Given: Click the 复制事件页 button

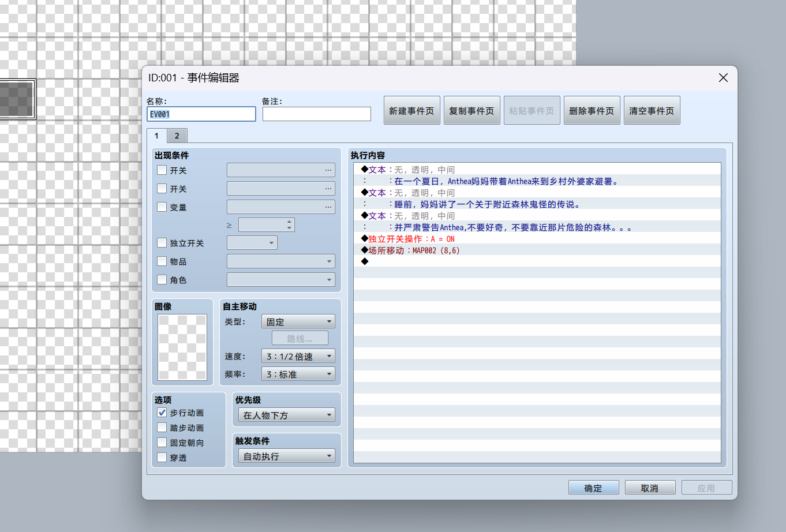Looking at the screenshot, I should click(x=472, y=110).
